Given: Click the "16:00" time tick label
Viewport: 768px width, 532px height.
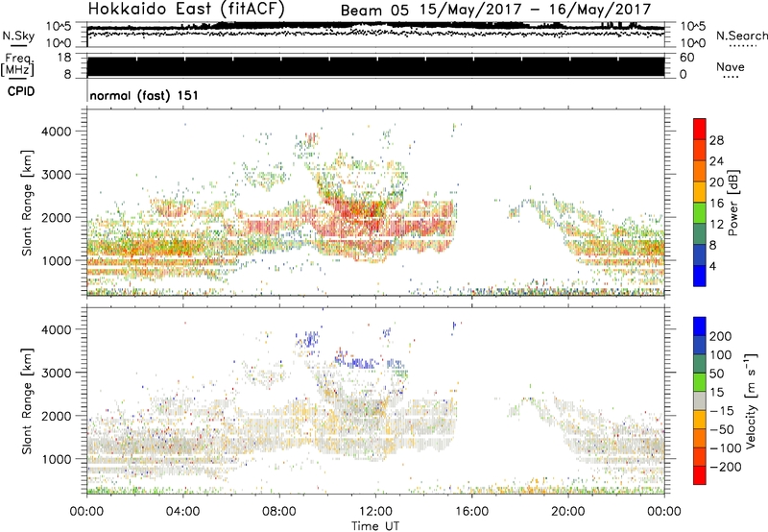Looking at the screenshot, I should (471, 512).
